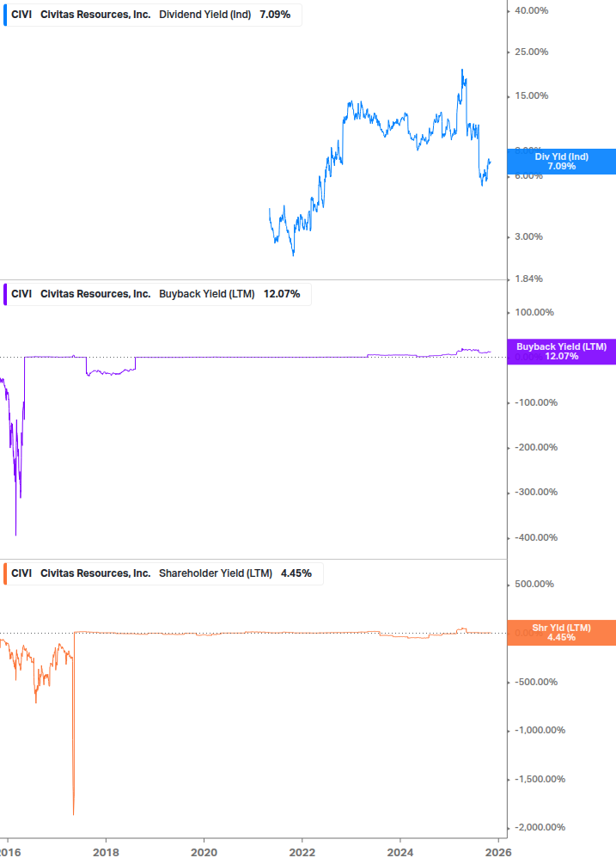
Task: Select the blue Div Yld (Ind) 7.09% axis tag
Action: click(562, 162)
